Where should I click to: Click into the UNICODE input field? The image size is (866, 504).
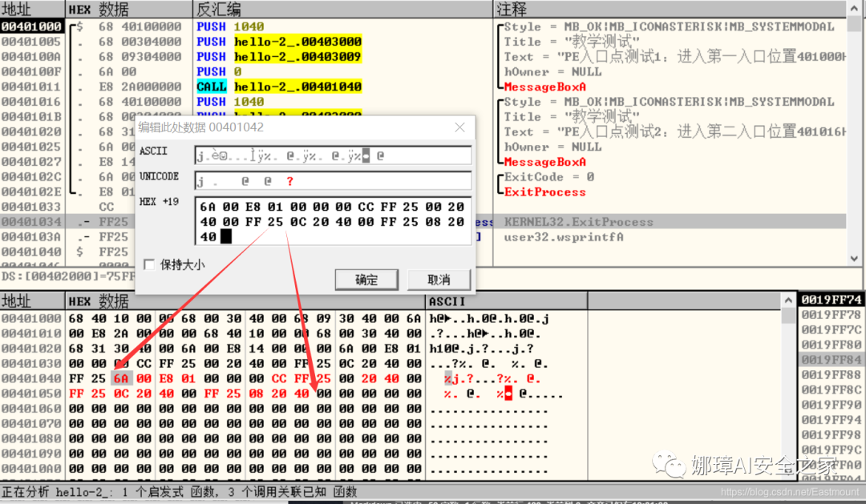tap(333, 180)
